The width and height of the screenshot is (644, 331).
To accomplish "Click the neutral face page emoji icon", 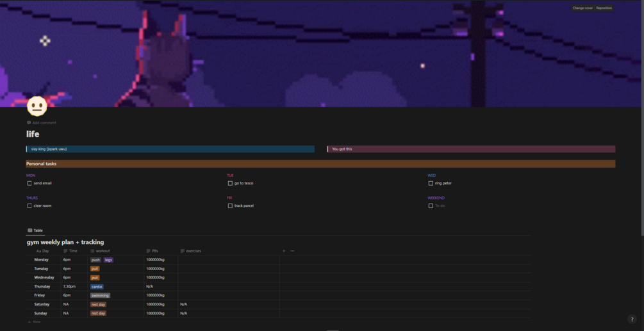I will [x=37, y=107].
